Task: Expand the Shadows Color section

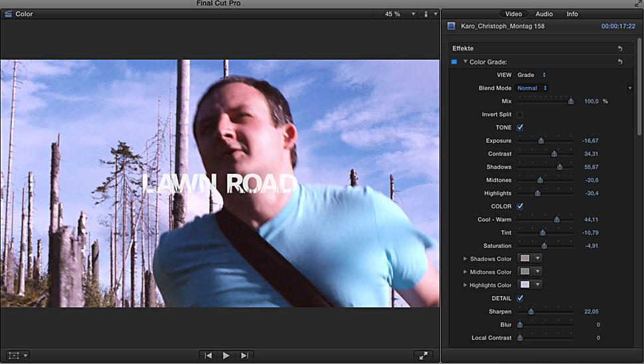Action: [x=465, y=258]
